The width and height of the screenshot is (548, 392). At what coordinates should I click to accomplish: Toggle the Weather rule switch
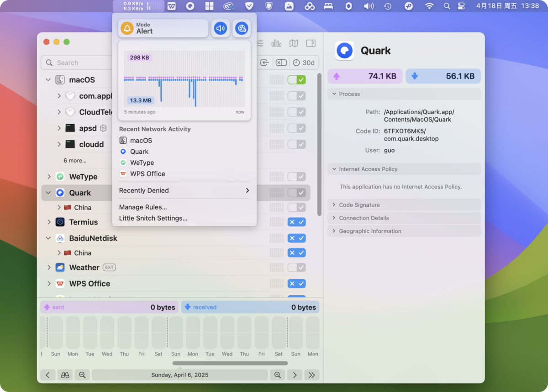click(296, 267)
